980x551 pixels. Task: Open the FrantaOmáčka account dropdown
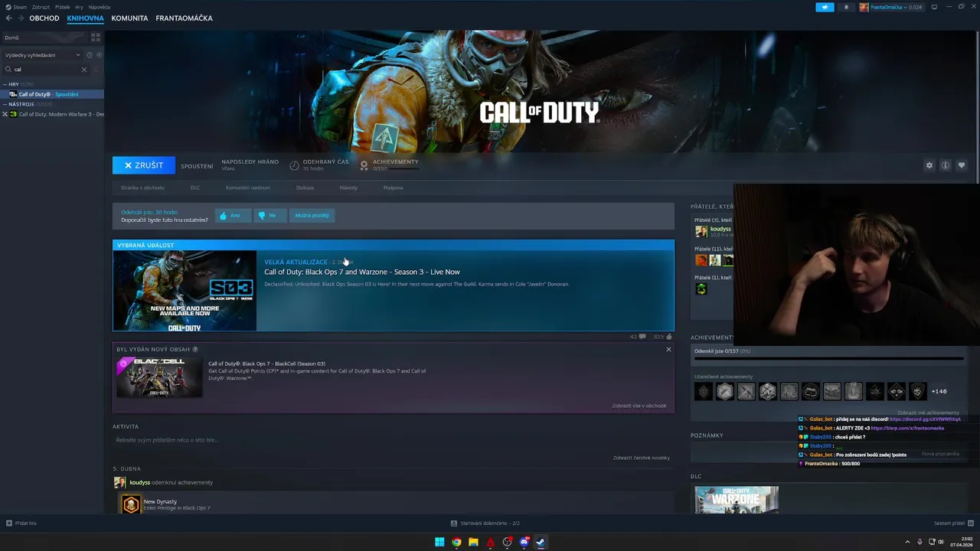point(891,7)
